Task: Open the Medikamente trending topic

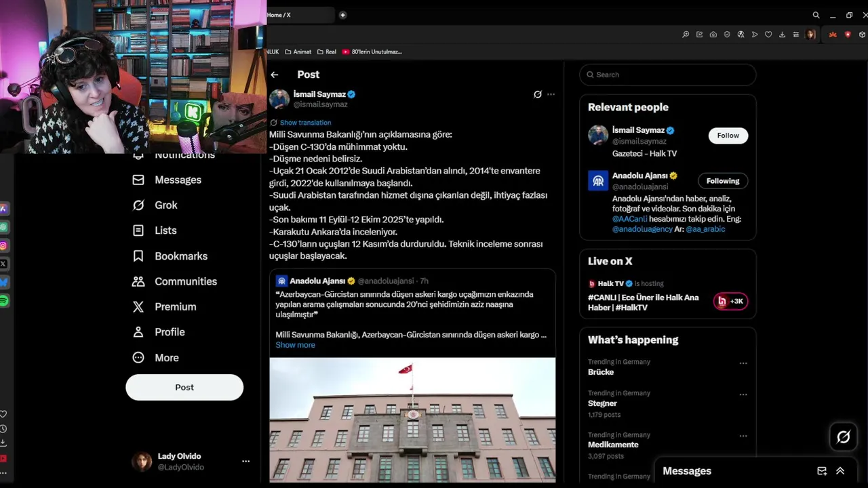Action: pyautogui.click(x=613, y=445)
